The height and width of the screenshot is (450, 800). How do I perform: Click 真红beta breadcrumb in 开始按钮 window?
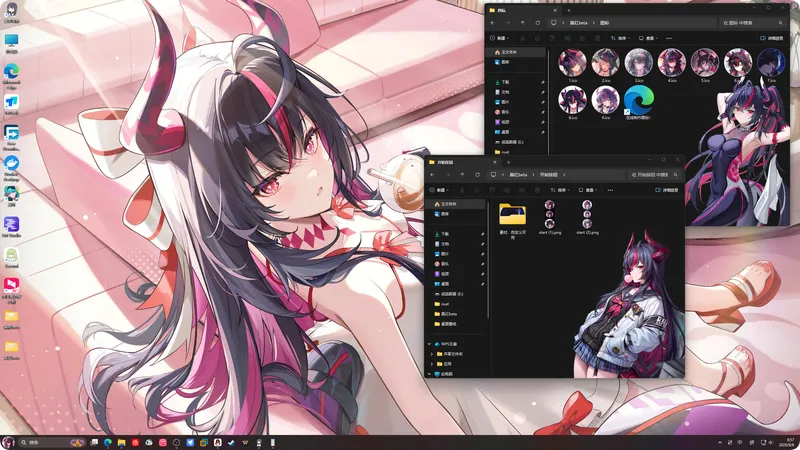tap(518, 175)
